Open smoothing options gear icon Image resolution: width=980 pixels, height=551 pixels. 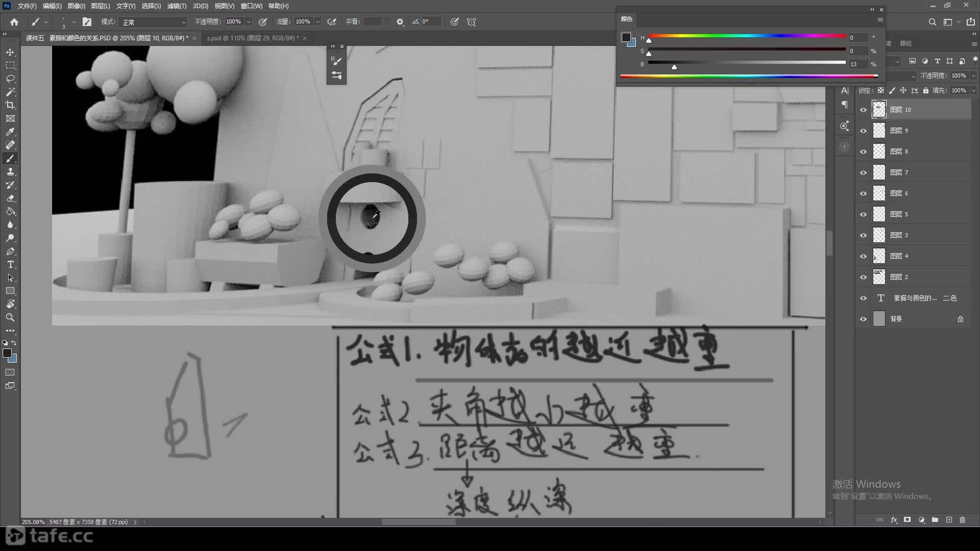(400, 22)
